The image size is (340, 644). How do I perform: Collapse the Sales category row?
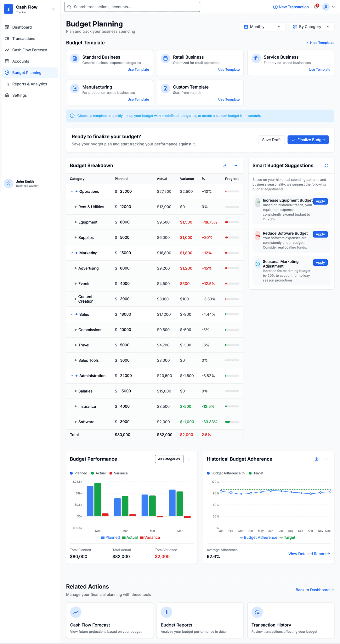click(x=72, y=315)
